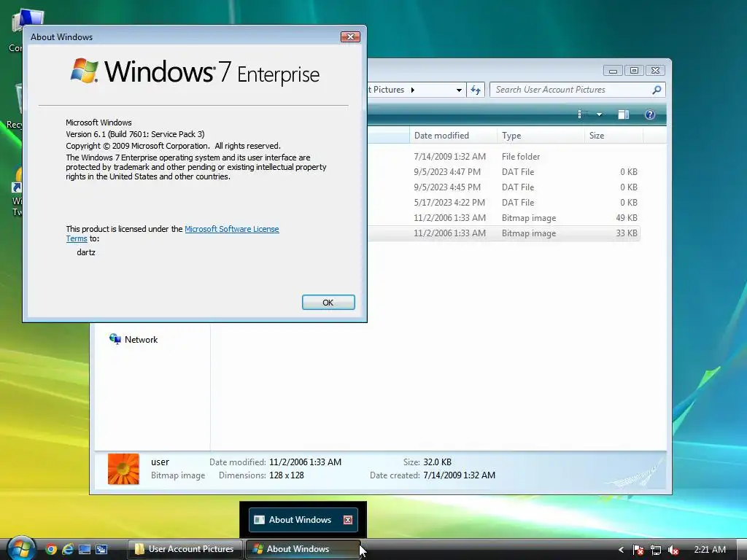Click muted volume tray icon
Image resolution: width=747 pixels, height=560 pixels.
(673, 550)
